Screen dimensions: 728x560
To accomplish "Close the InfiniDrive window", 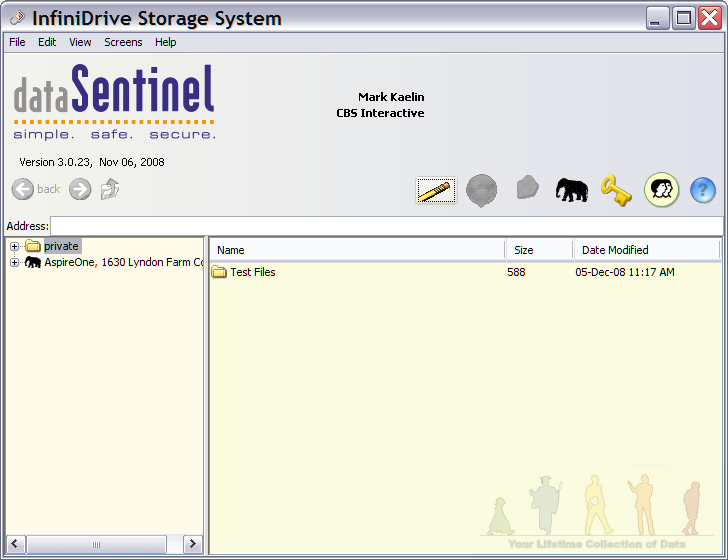I will [710, 19].
